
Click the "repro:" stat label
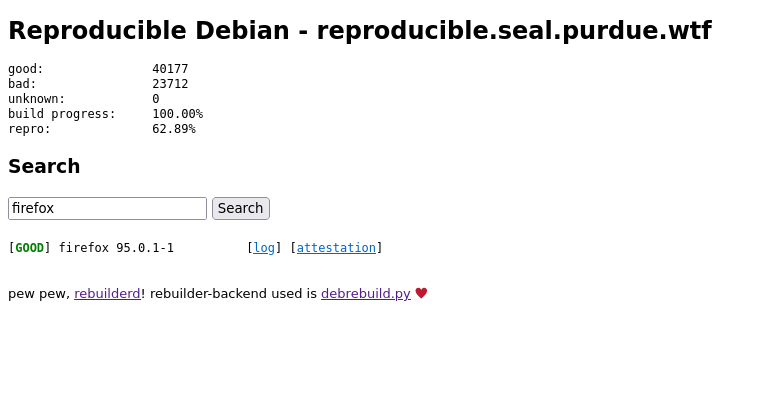[x=29, y=129]
